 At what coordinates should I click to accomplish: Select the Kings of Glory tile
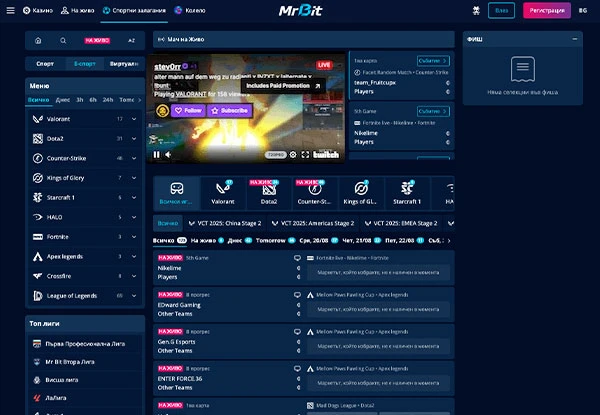coord(361,193)
